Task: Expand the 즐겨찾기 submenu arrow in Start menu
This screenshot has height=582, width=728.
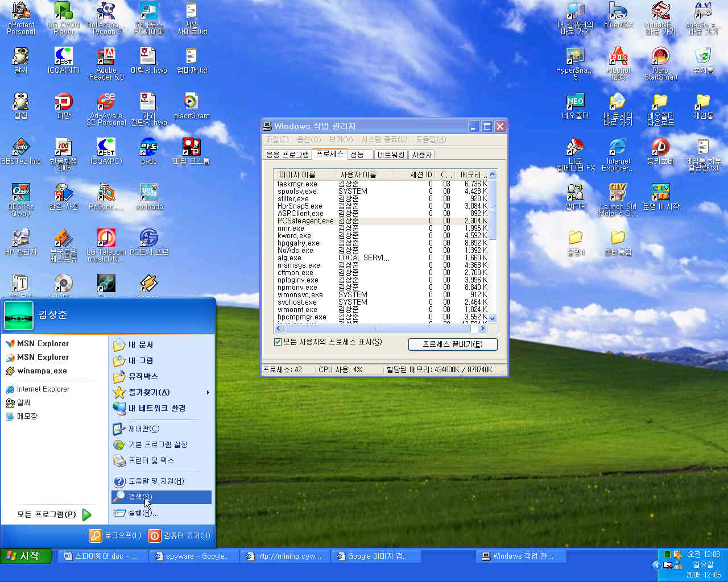Action: (208, 392)
